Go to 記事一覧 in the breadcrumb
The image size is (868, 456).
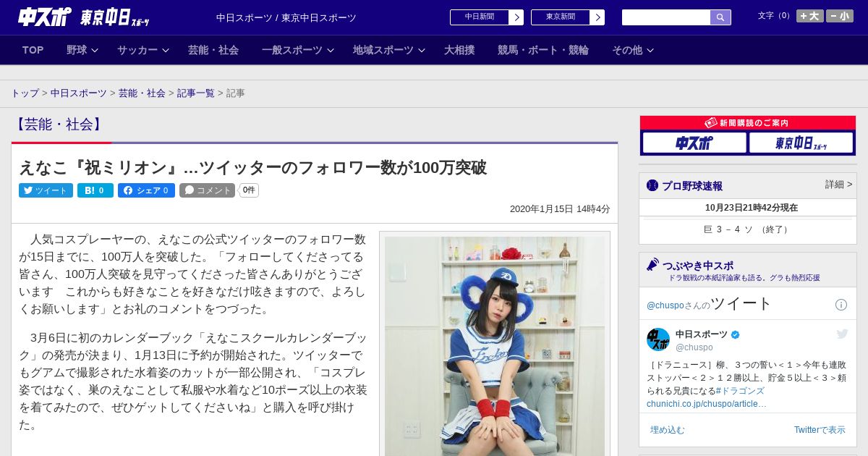coord(196,93)
